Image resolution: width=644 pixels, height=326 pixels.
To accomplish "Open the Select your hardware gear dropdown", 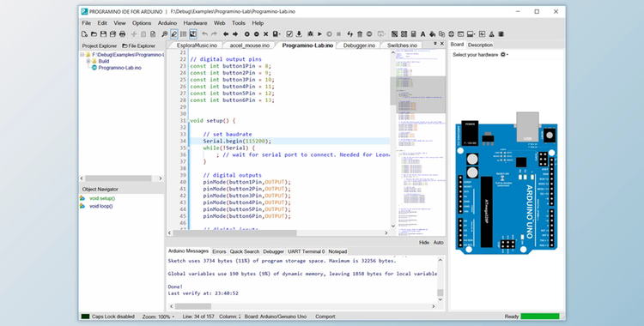I will point(504,55).
